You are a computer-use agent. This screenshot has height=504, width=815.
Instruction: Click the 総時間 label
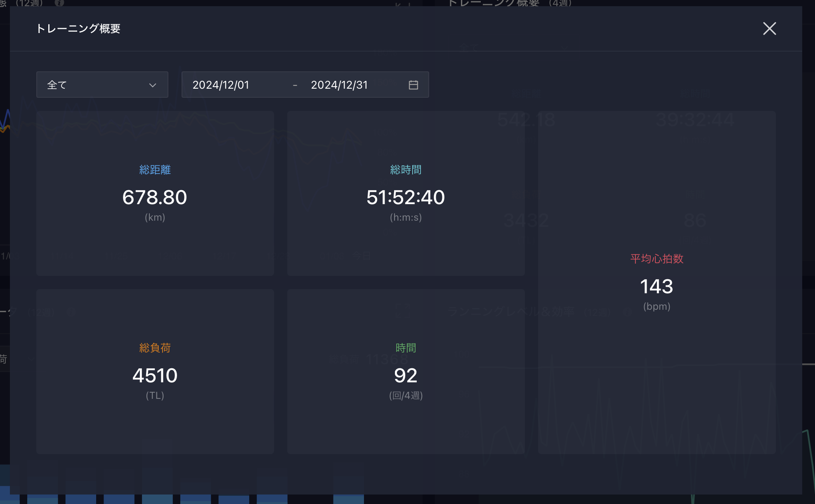pos(406,170)
